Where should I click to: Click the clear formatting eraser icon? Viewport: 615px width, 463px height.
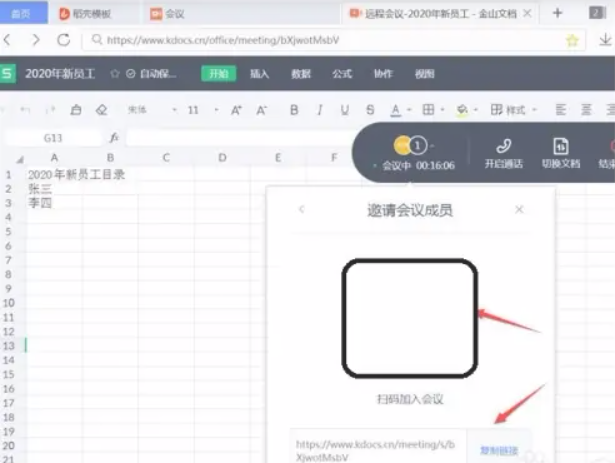pyautogui.click(x=102, y=110)
